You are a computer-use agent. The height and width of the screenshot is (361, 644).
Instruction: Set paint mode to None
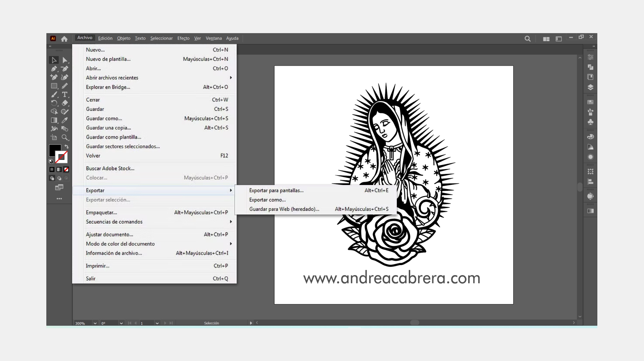point(66,170)
